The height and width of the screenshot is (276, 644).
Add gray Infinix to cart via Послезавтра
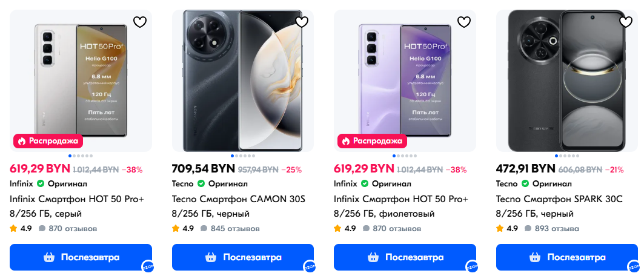(81, 257)
